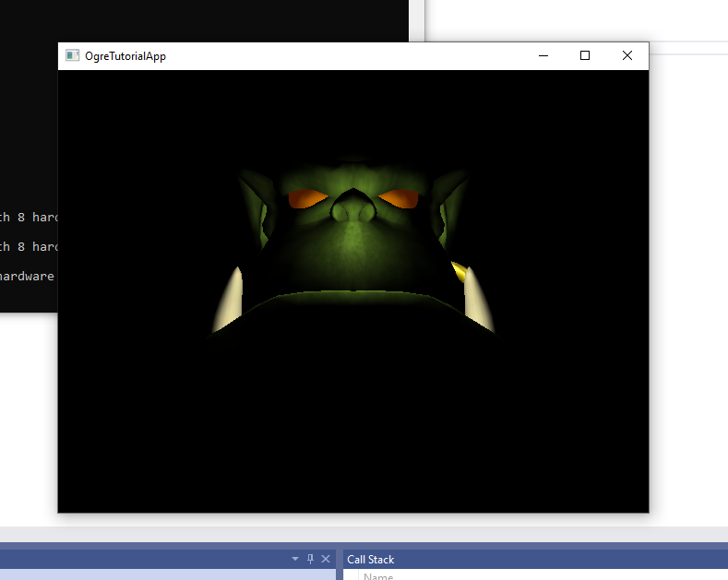Maximize the OgreTutorialApp window

pos(585,55)
